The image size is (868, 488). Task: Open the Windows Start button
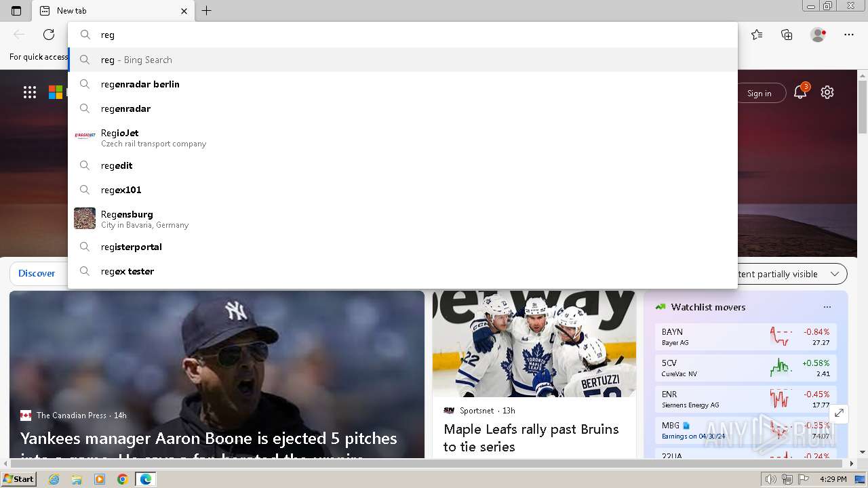click(18, 479)
